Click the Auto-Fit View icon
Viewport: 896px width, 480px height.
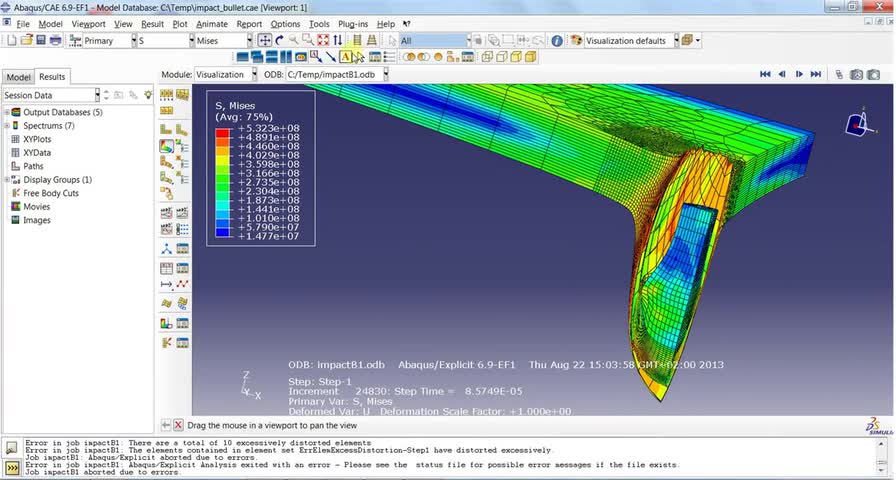[323, 40]
